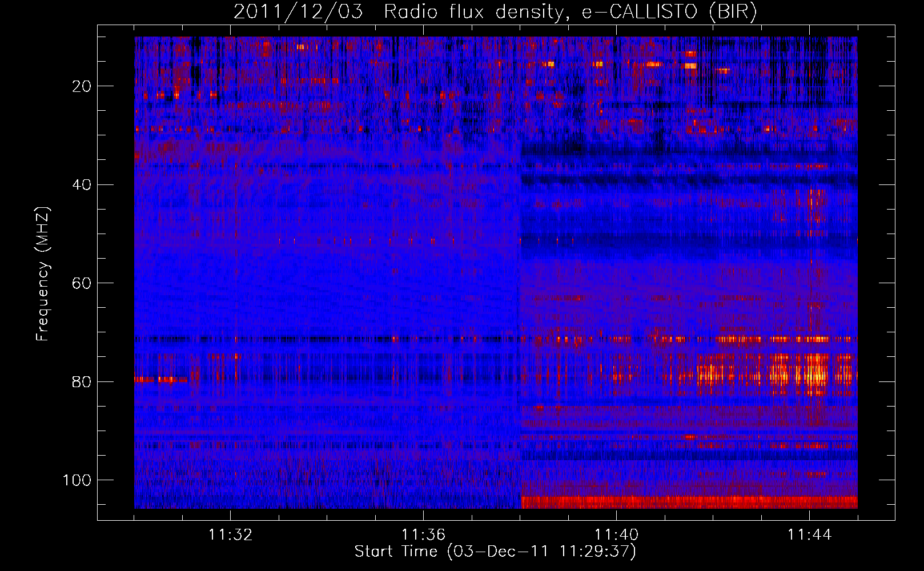Viewport: 924px width, 571px height.
Task: Click the '40' frequency tick label
Action: click(82, 185)
